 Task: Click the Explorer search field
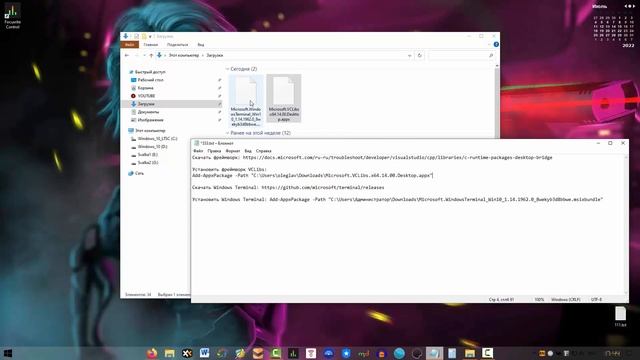pyautogui.click(x=461, y=55)
